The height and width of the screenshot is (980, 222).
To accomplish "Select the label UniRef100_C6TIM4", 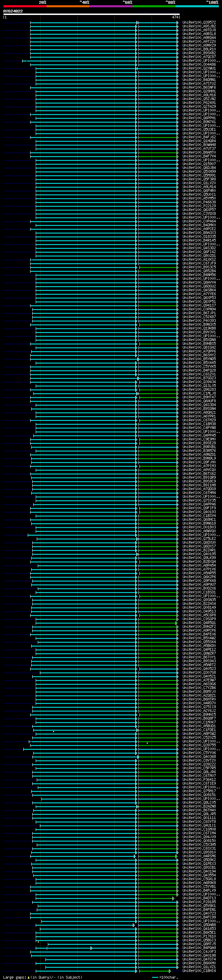I will pyautogui.click(x=199, y=833).
